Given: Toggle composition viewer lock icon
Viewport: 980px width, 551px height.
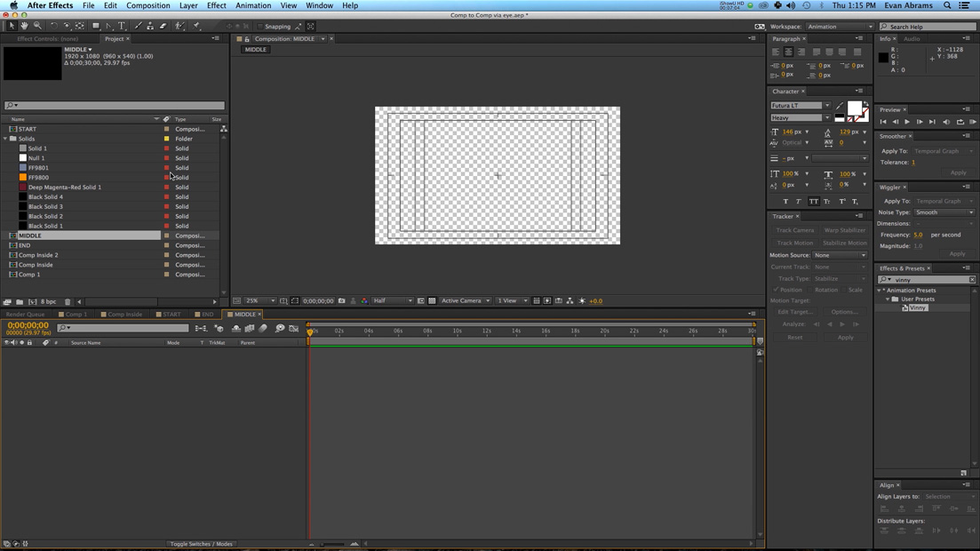Looking at the screenshot, I should [247, 39].
